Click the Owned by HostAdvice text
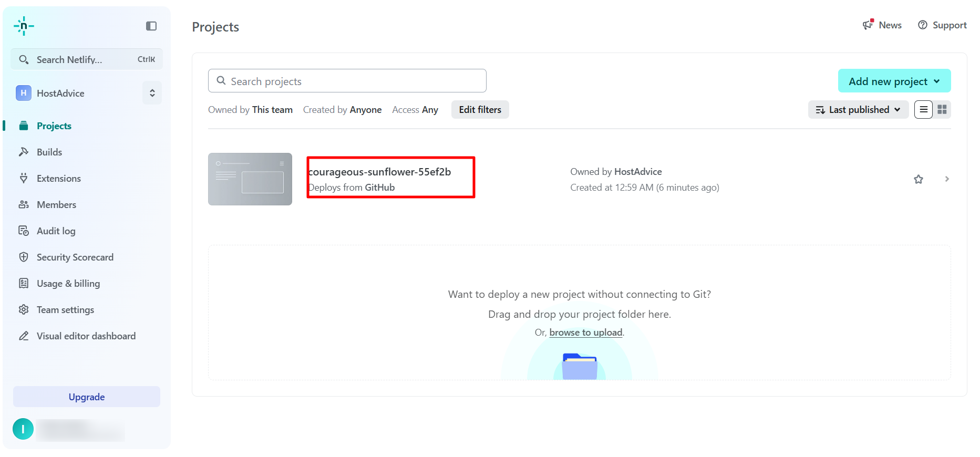The image size is (980, 457). [x=616, y=172]
